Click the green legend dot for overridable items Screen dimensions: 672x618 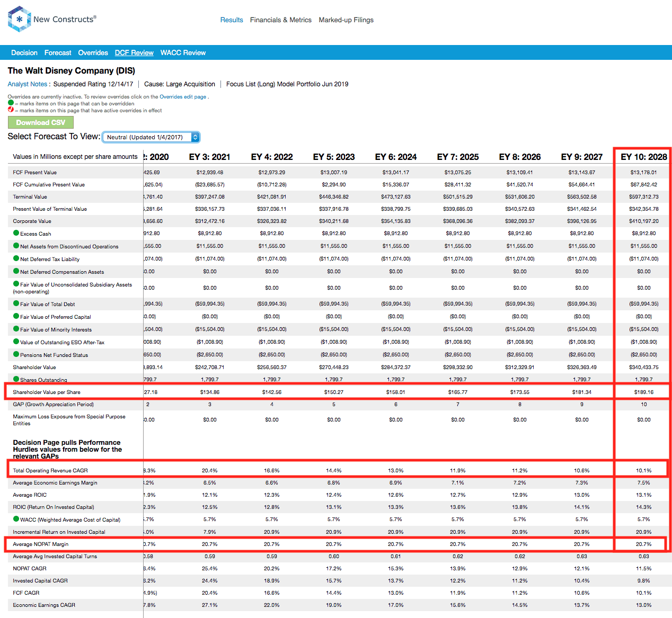tap(11, 103)
